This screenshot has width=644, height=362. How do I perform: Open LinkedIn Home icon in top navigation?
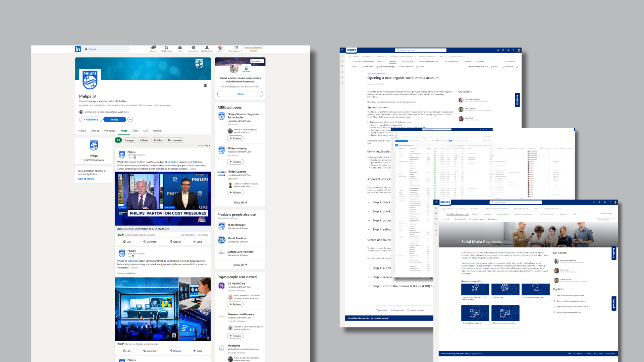[153, 49]
